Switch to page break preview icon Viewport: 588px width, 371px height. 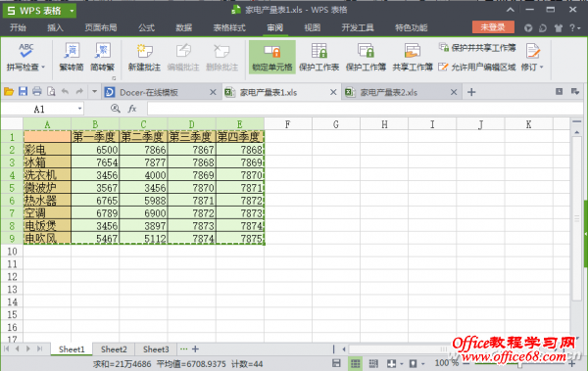[373, 363]
